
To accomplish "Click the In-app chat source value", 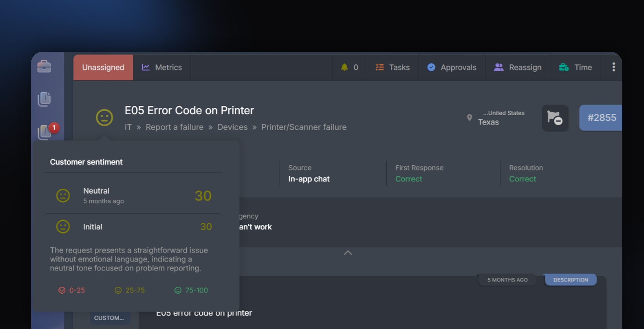I will [x=309, y=179].
